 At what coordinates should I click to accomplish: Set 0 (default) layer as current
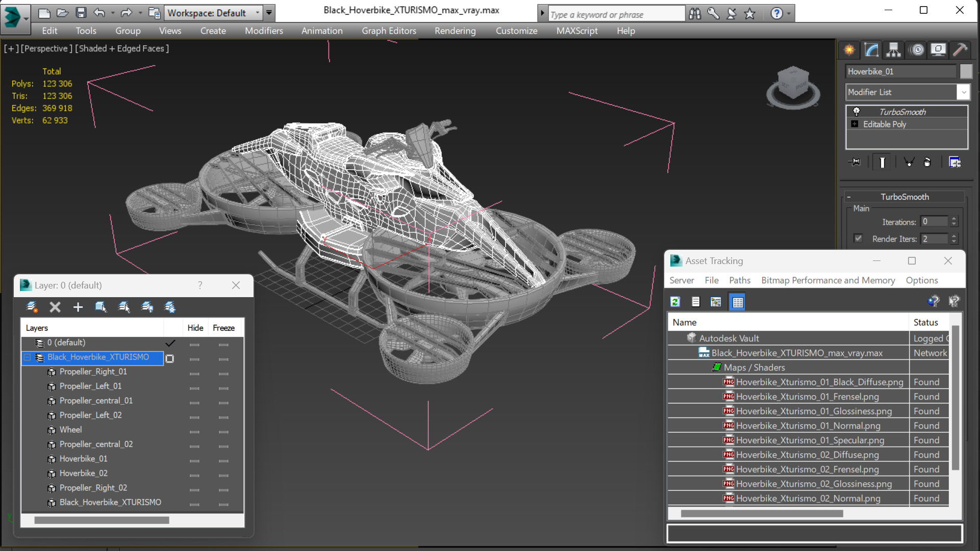(x=170, y=343)
